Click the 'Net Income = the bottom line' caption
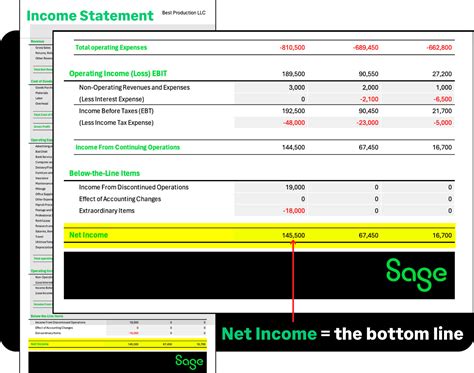This screenshot has height=373, width=474. [x=342, y=334]
